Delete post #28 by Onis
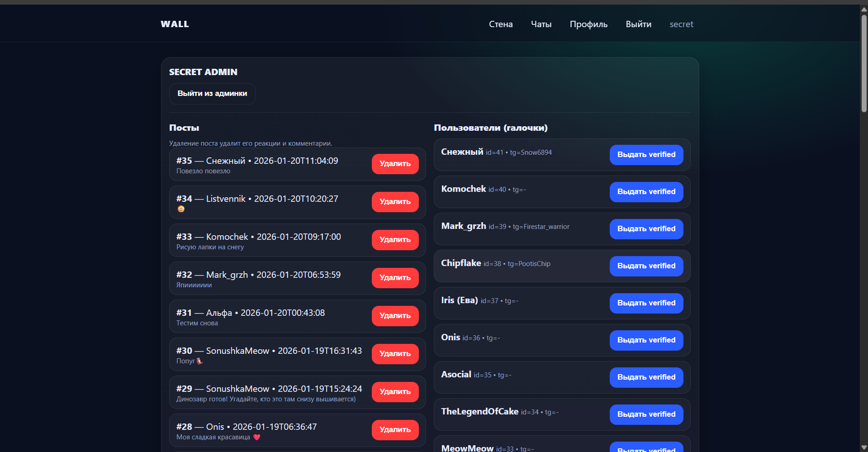This screenshot has height=452, width=868. click(x=395, y=430)
